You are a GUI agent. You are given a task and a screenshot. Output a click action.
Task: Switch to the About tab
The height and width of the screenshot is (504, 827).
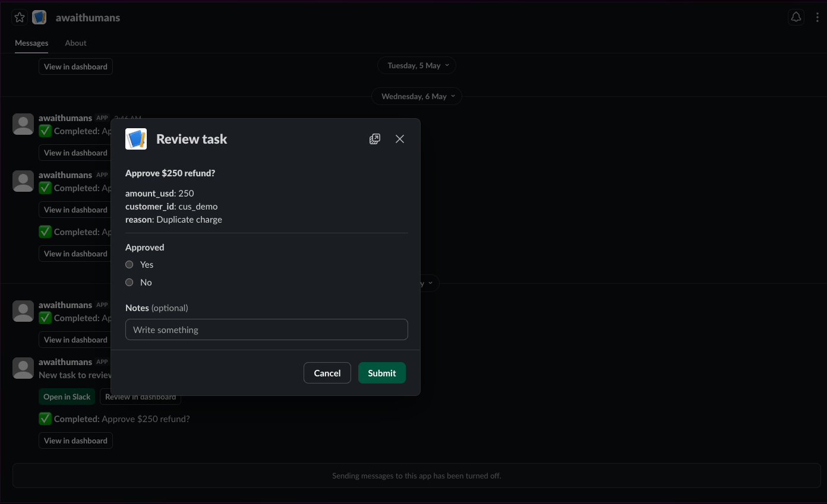coord(75,43)
